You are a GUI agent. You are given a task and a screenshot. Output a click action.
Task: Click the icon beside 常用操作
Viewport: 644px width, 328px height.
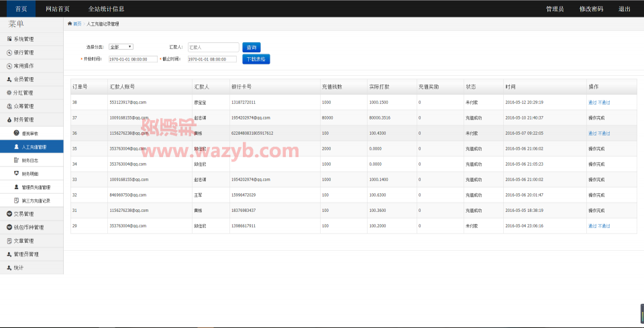9,66
